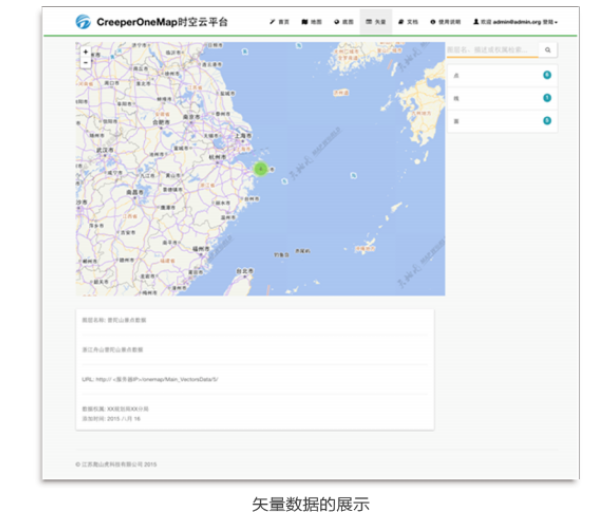
Task: Click the count badge on 线 row
Action: pyautogui.click(x=547, y=97)
